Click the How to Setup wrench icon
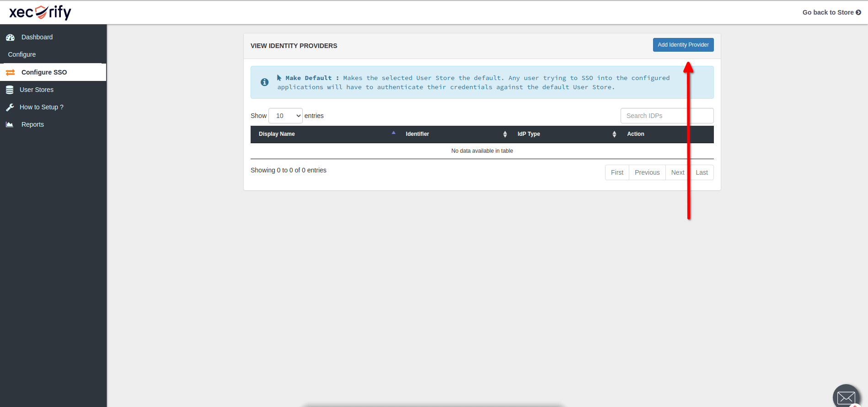Screen dimensions: 868x407 pos(10,107)
